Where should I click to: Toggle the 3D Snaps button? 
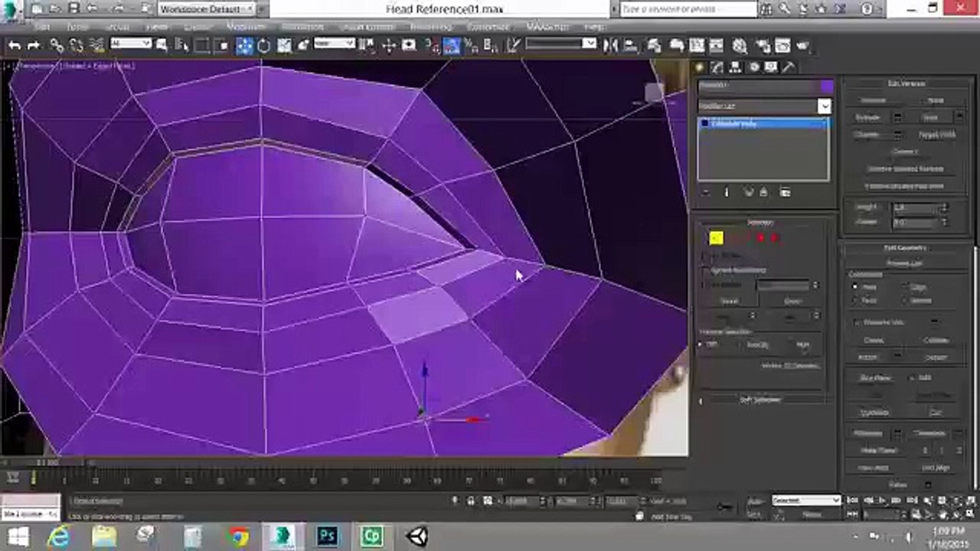tap(432, 46)
